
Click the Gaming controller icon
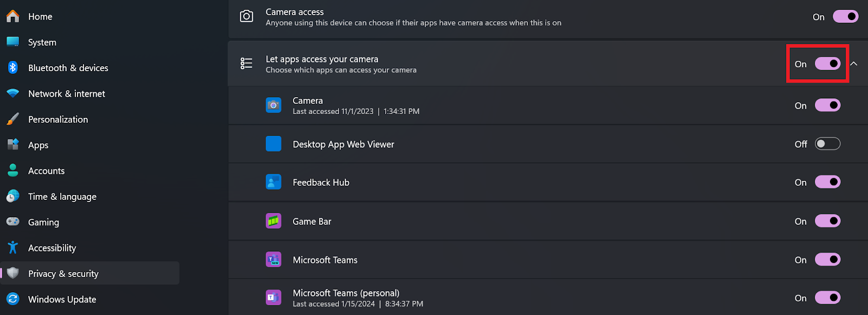pos(13,222)
